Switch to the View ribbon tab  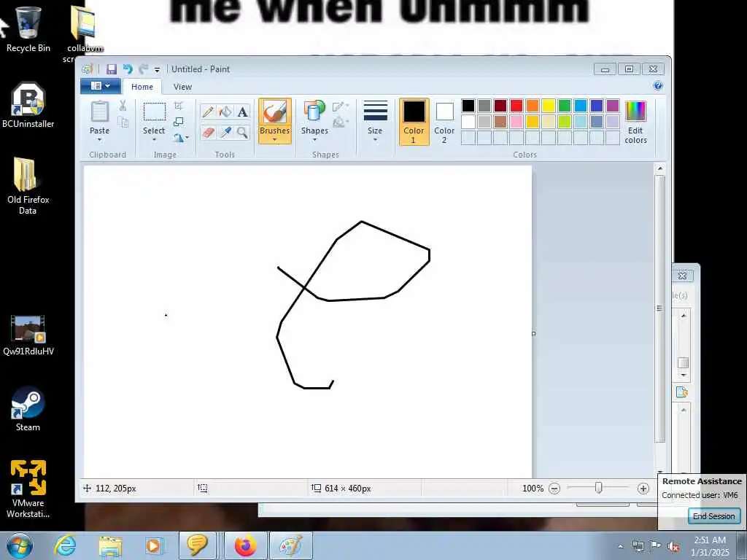click(x=182, y=87)
